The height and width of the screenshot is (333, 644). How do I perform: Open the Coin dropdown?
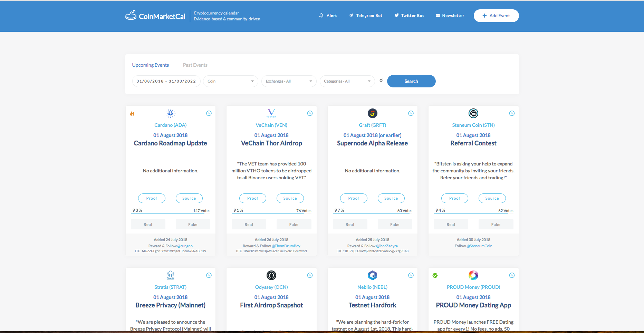pyautogui.click(x=231, y=81)
